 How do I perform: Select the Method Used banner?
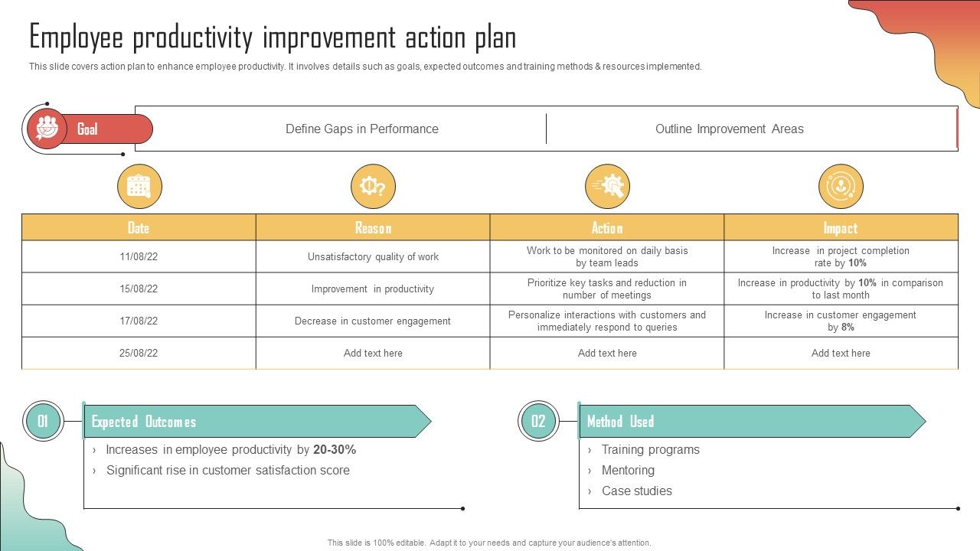752,422
